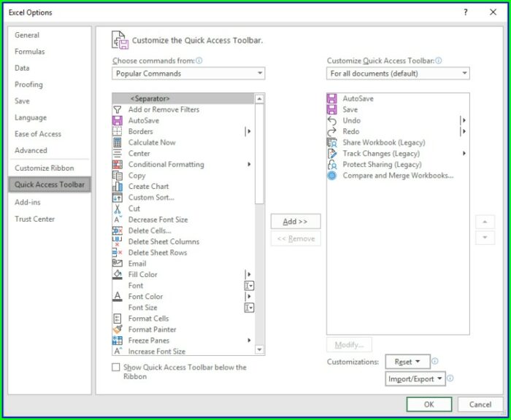Select the <Separator> list entry

pyautogui.click(x=183, y=98)
